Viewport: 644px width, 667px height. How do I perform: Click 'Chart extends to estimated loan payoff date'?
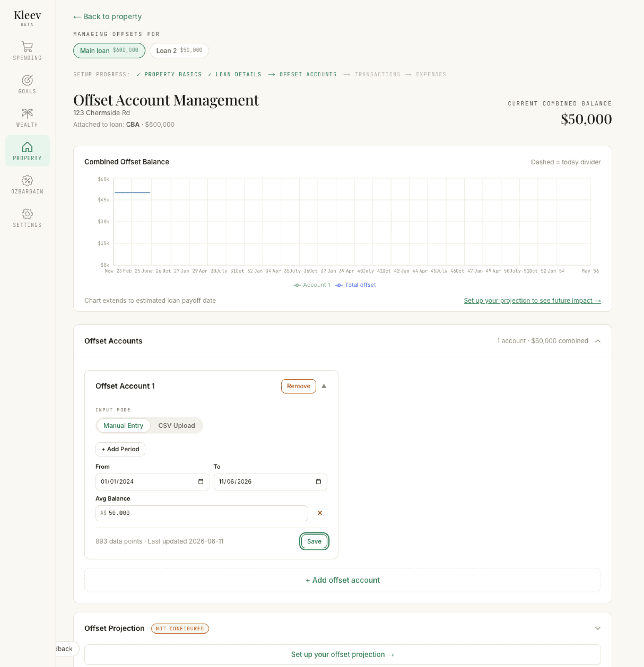click(x=150, y=301)
